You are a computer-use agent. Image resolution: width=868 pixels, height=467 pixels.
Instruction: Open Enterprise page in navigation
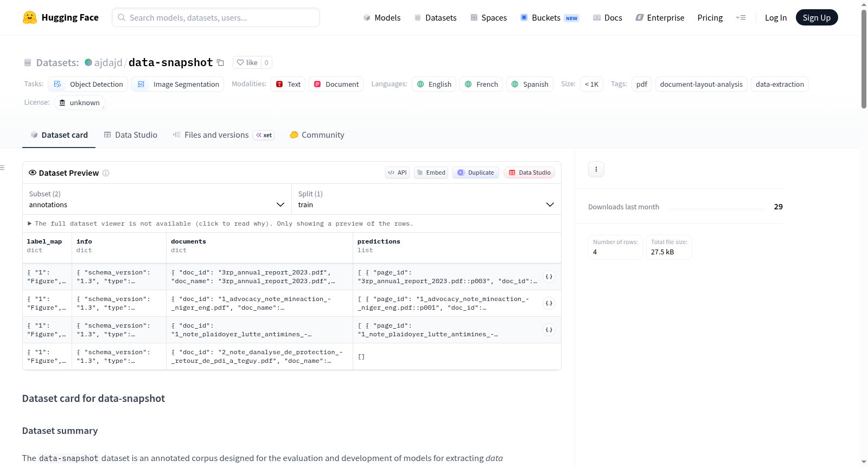coord(660,17)
